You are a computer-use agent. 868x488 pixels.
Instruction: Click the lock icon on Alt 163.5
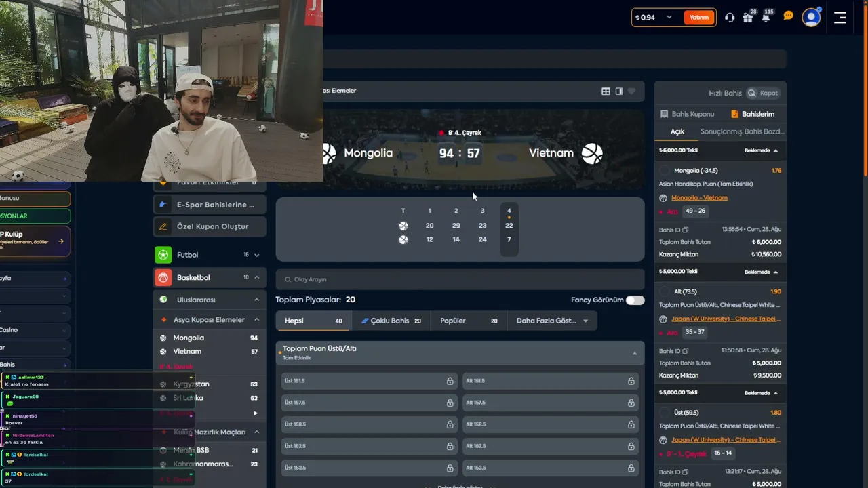(631, 468)
